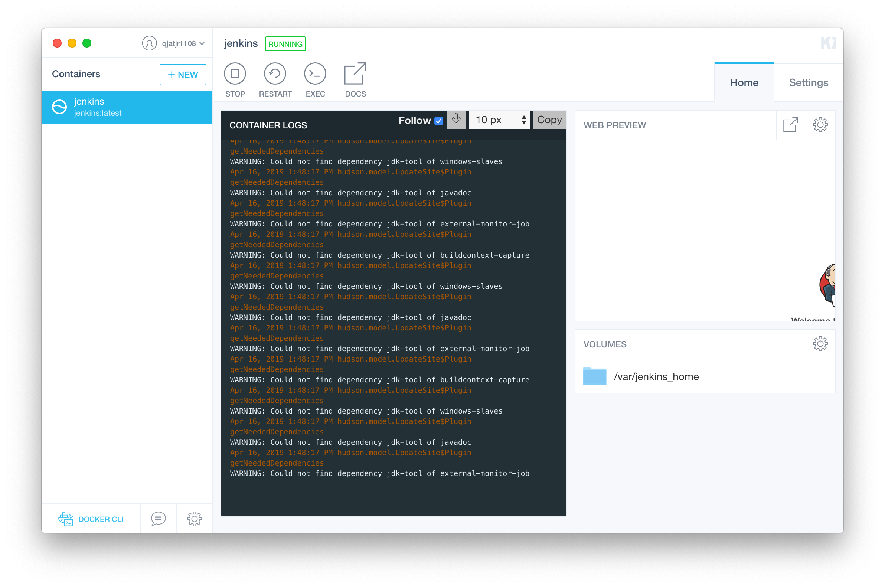
Task: Click the Follow label text
Action: [414, 120]
